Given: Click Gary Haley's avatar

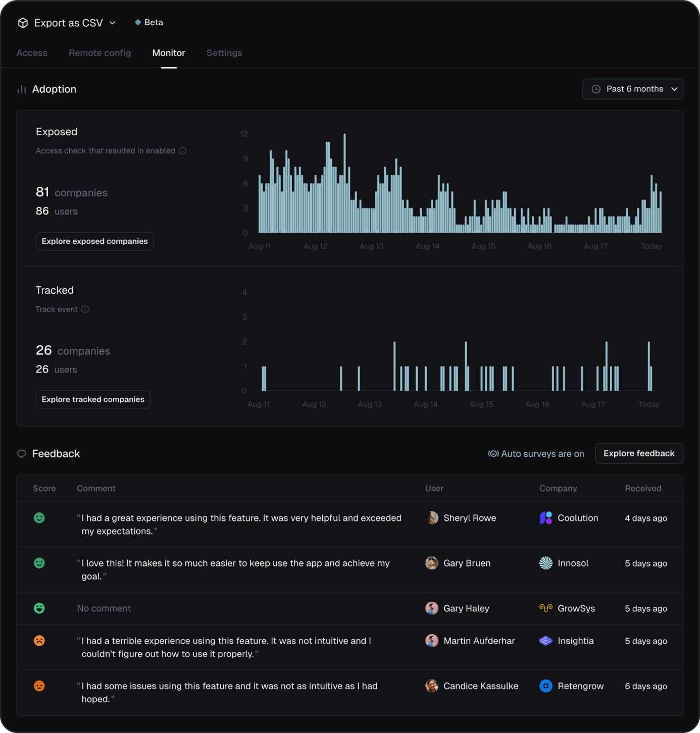Looking at the screenshot, I should tap(432, 608).
